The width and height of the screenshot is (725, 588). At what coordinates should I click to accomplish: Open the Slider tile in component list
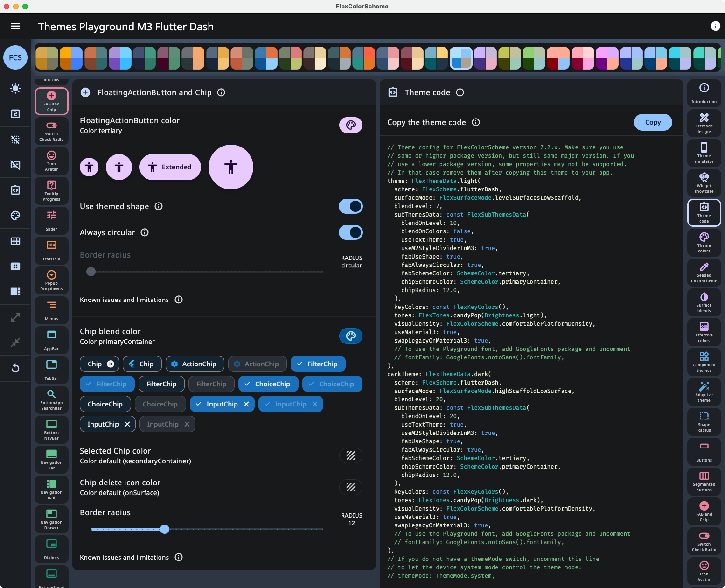pyautogui.click(x=51, y=221)
